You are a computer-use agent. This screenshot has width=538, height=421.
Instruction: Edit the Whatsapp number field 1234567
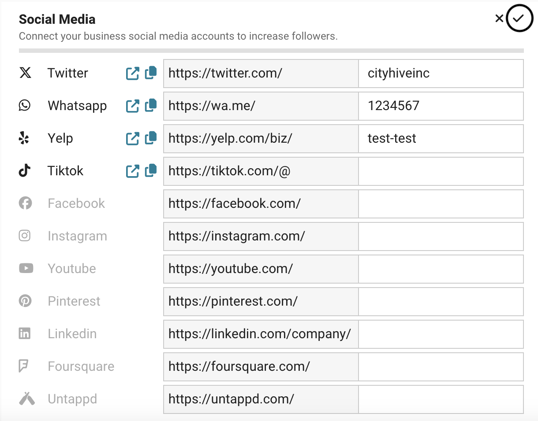pyautogui.click(x=441, y=106)
